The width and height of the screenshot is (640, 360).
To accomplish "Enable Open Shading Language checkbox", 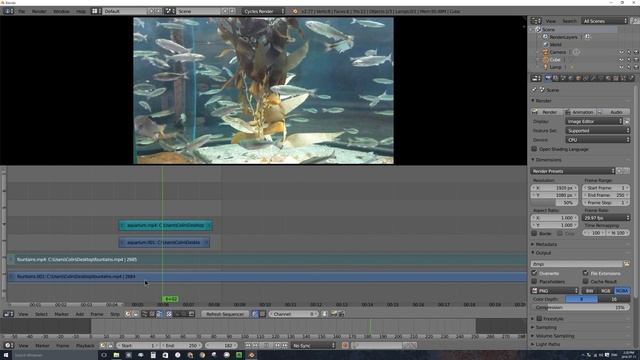I will 534,149.
